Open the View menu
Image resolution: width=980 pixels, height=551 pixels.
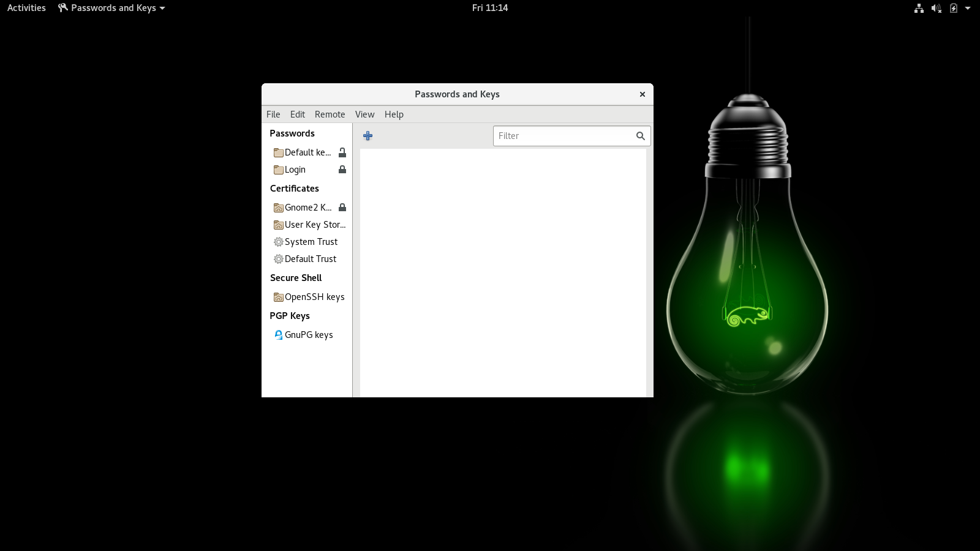click(x=364, y=114)
